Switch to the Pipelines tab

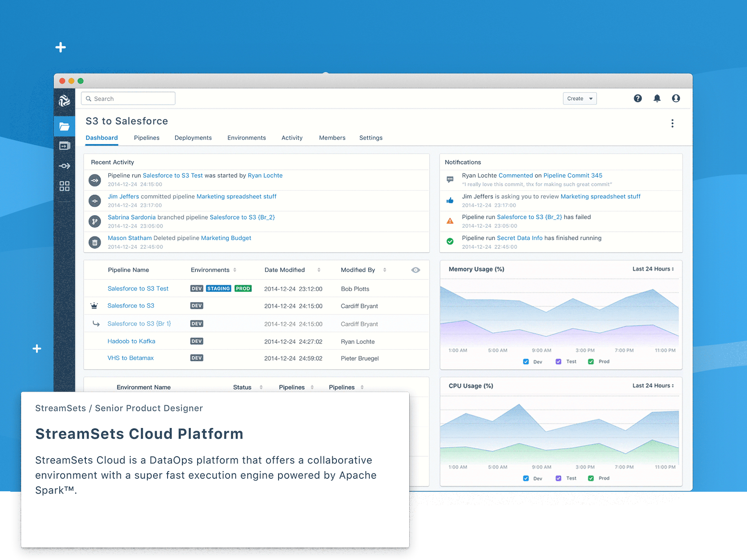pos(146,138)
